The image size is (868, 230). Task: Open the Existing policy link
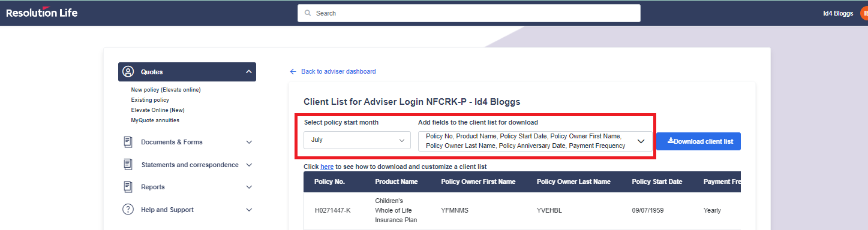[150, 100]
